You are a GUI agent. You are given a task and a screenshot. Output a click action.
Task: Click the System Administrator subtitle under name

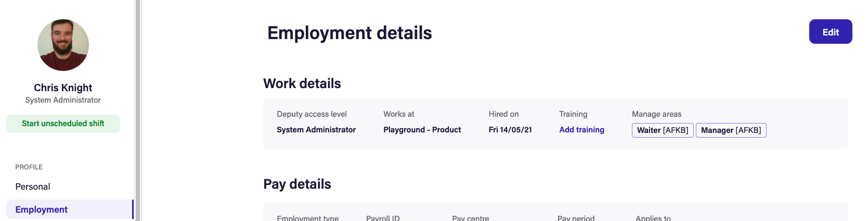click(x=63, y=100)
